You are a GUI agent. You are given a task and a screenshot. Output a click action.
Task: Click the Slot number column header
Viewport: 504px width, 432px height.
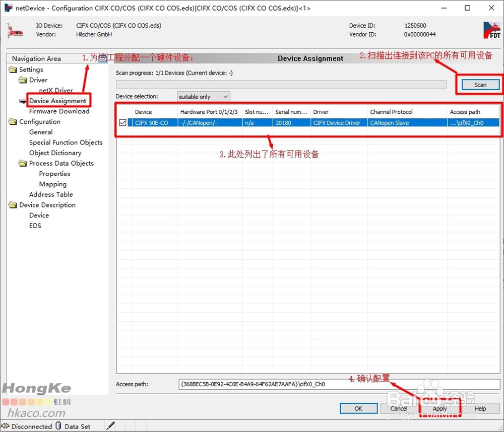tap(257, 112)
